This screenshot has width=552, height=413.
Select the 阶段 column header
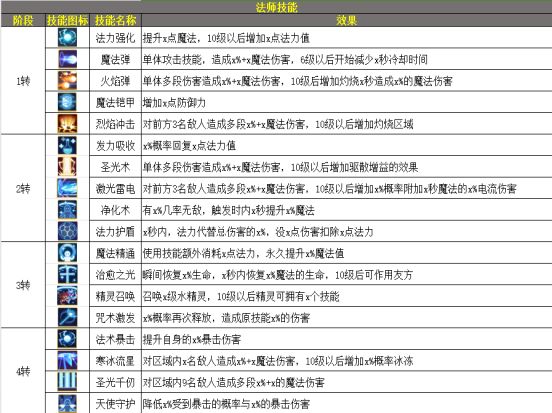23,20
